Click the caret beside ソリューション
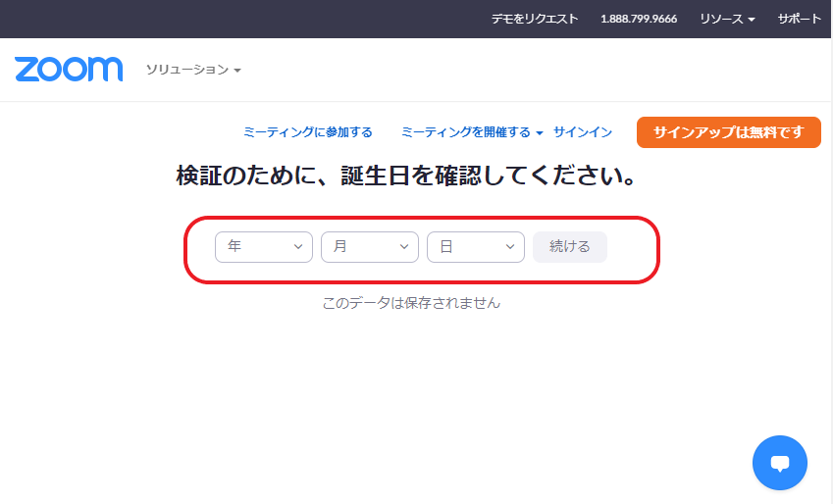This screenshot has height=504, width=833. pos(237,71)
